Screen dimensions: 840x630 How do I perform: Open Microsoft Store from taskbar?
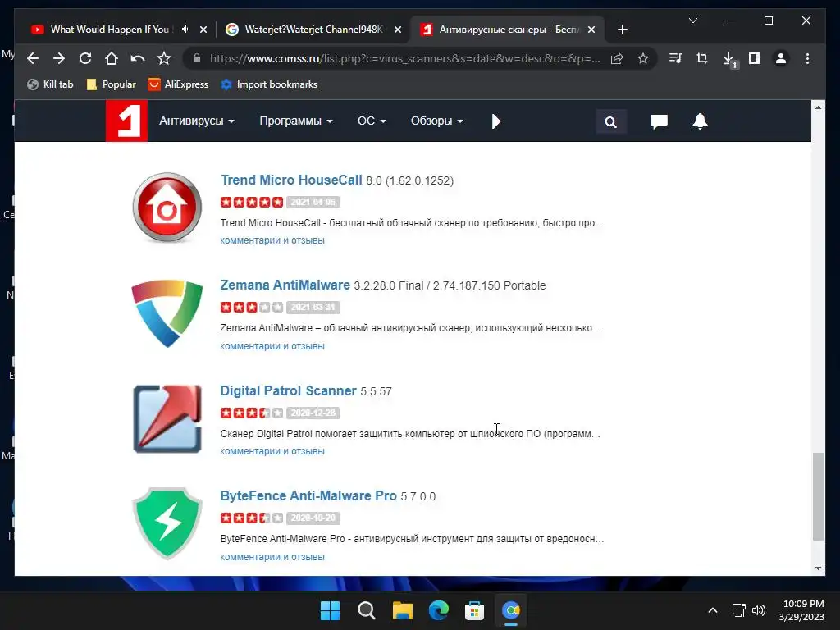click(474, 610)
